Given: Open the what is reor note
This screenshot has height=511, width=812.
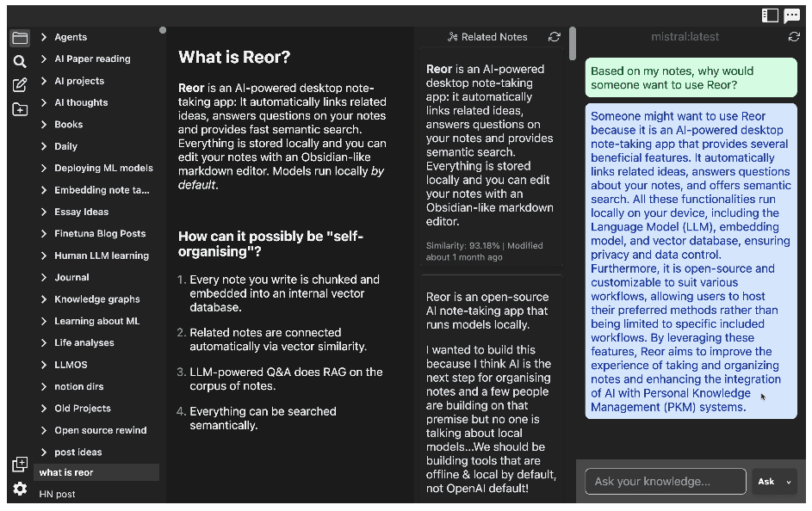Looking at the screenshot, I should (x=96, y=472).
